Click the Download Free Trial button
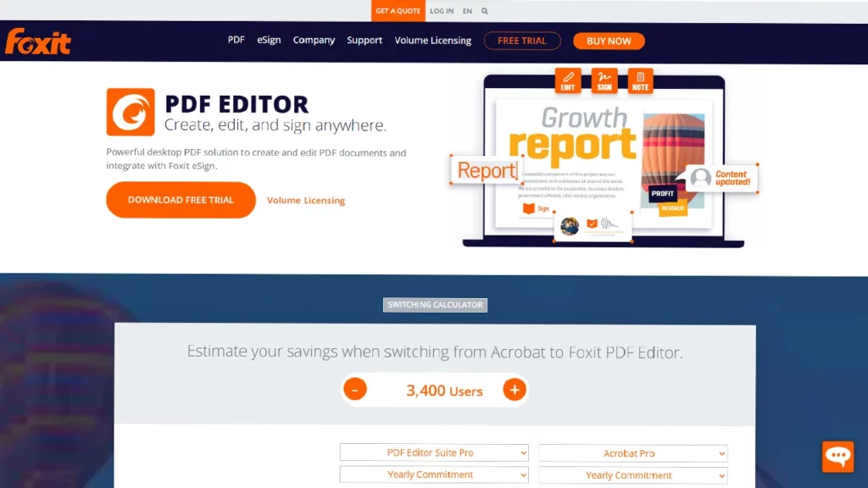The width and height of the screenshot is (868, 488). [181, 200]
